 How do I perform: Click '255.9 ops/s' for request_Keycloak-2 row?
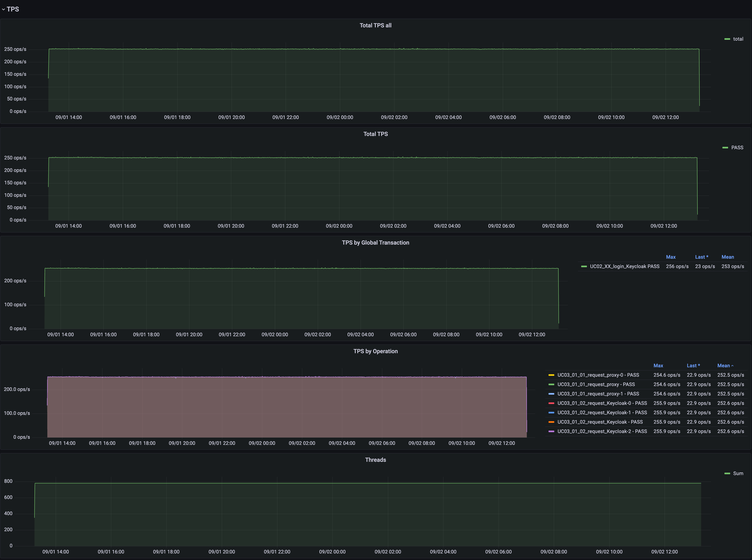[667, 431]
